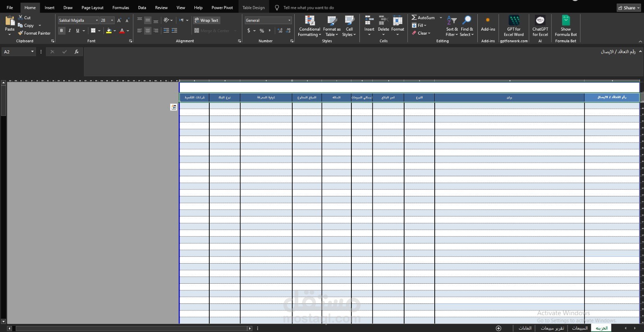The image size is (644, 332).
Task: Select the المبيعات sheet tab
Action: click(x=580, y=328)
